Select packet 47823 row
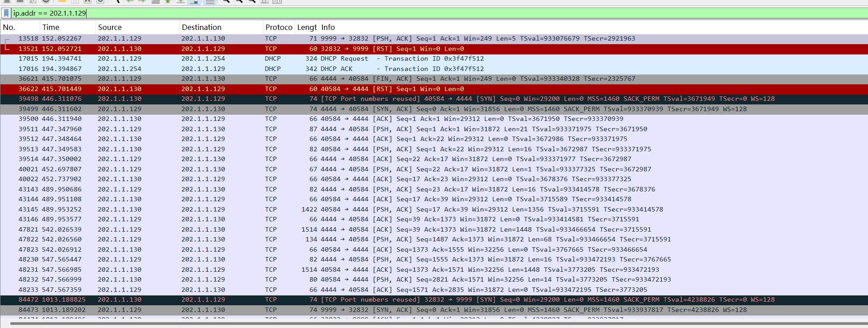This screenshot has height=328, width=868. [x=434, y=249]
